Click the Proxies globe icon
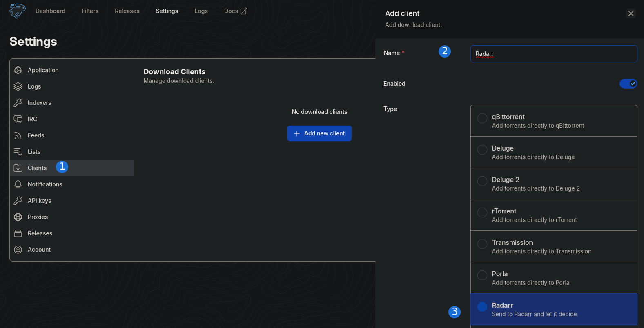Image resolution: width=644 pixels, height=328 pixels. 18,217
